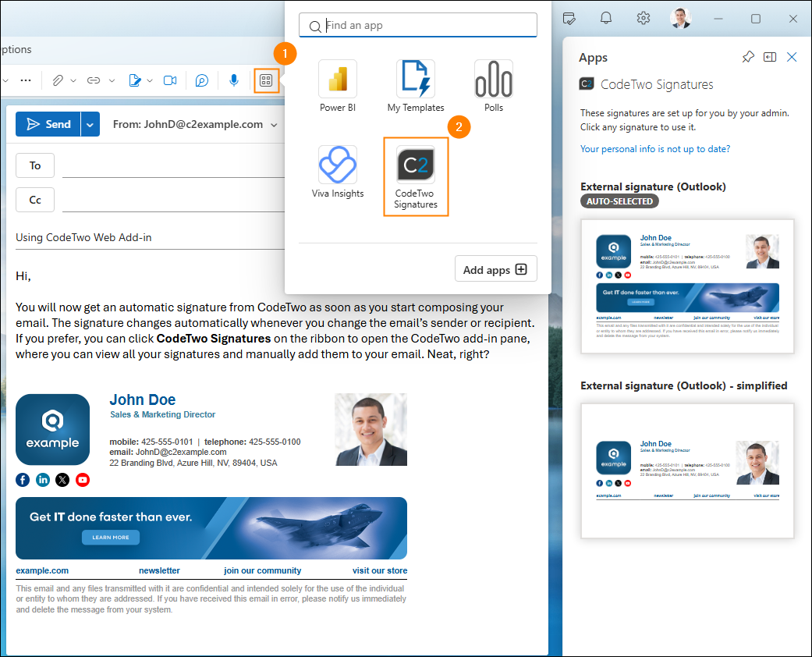Expand the attach file dropdown arrow
The image size is (812, 657).
(73, 81)
